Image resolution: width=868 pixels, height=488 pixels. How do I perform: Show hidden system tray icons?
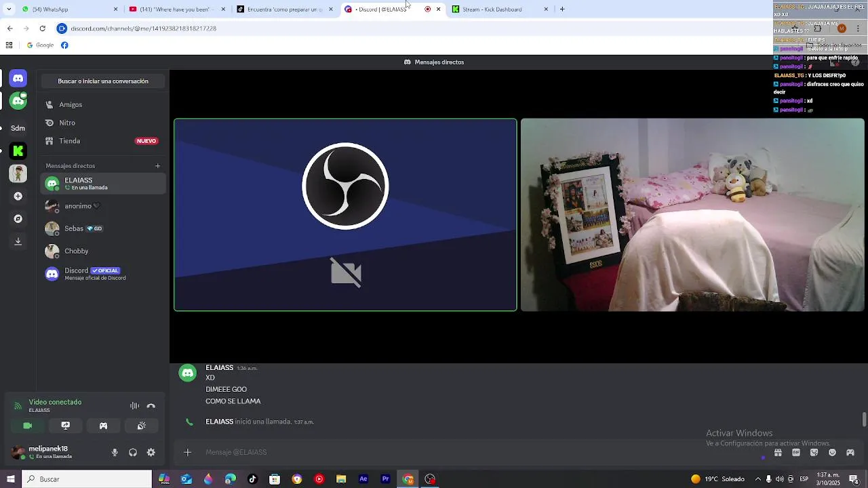pos(757,479)
